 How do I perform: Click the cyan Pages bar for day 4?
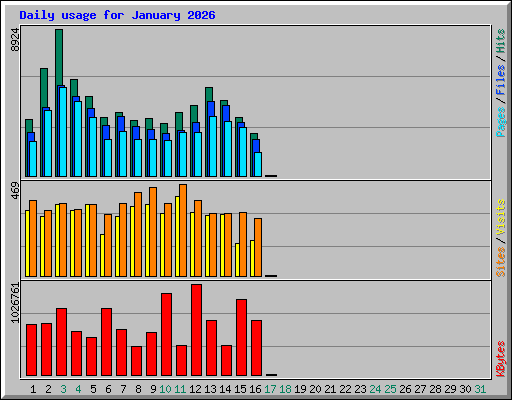78,139
